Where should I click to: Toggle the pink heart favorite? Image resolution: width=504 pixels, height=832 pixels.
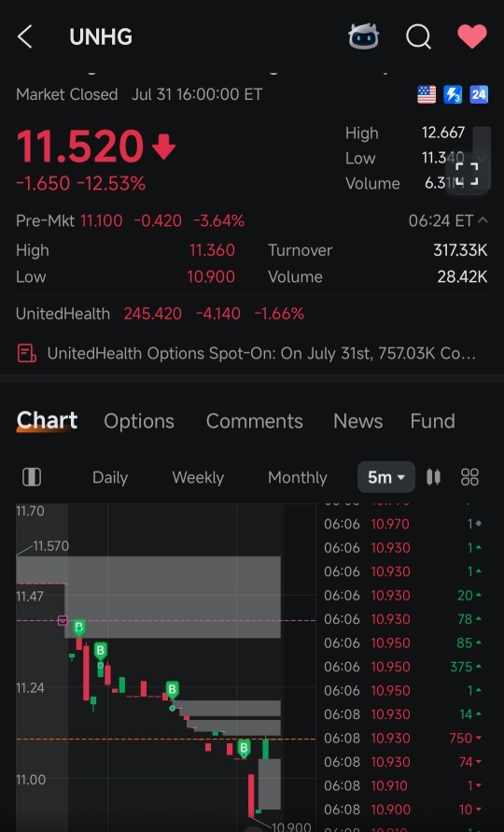pos(471,36)
